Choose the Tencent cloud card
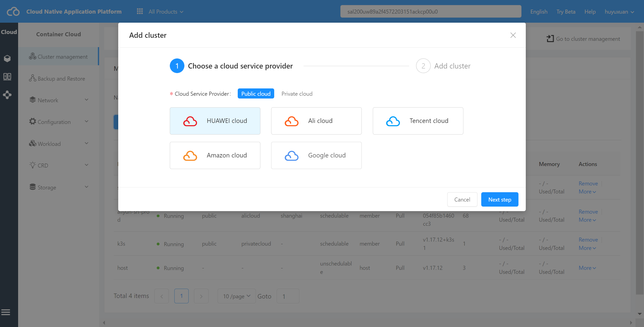Viewport: 644px width, 327px height. [x=418, y=121]
